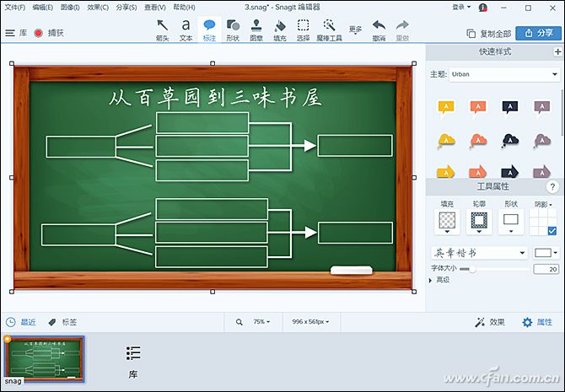Click the Undo (撤消) arrow
Image resolution: width=565 pixels, height=392 pixels.
pyautogui.click(x=379, y=30)
